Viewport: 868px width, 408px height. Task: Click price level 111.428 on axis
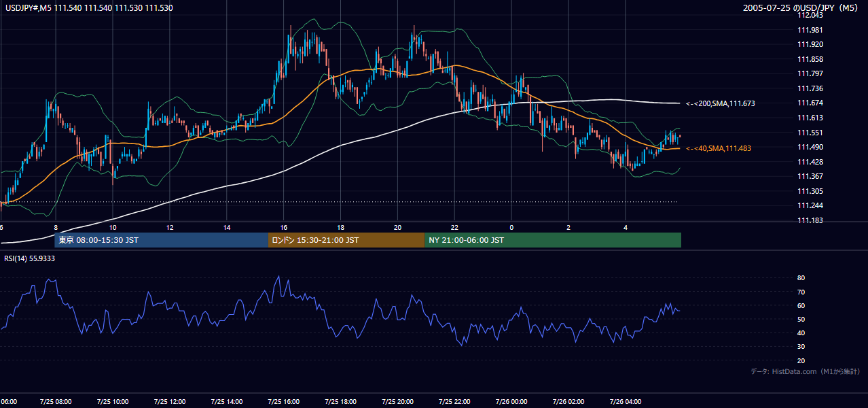(810, 162)
